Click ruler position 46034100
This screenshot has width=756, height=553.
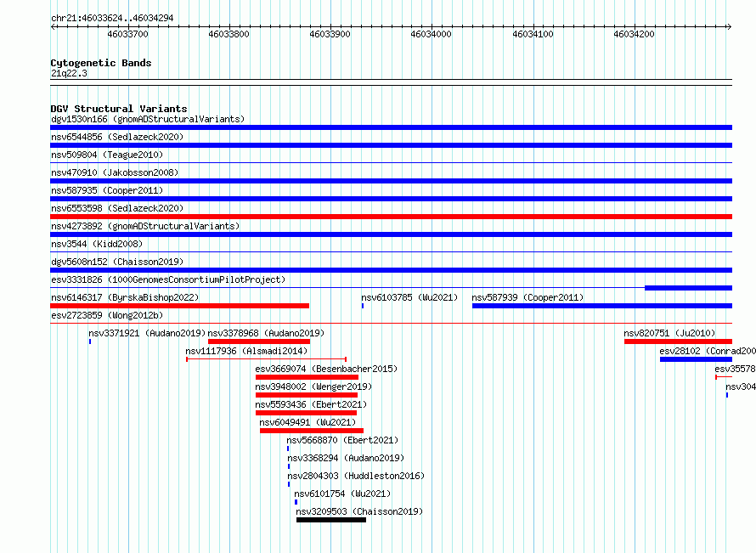click(533, 34)
